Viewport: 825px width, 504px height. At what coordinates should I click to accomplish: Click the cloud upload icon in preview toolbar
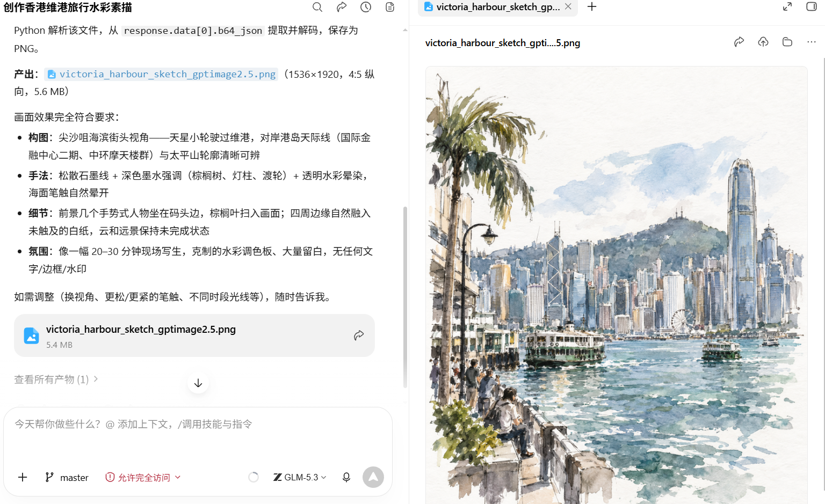[x=763, y=42]
